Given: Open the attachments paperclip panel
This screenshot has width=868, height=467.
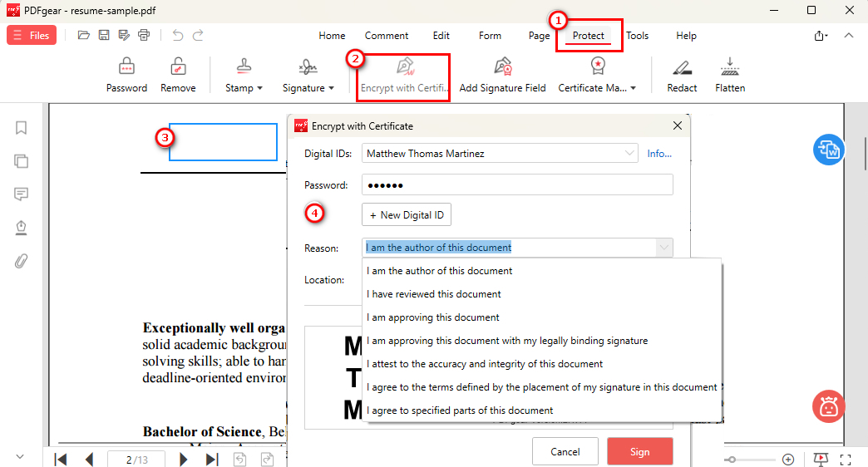Looking at the screenshot, I should click(21, 261).
